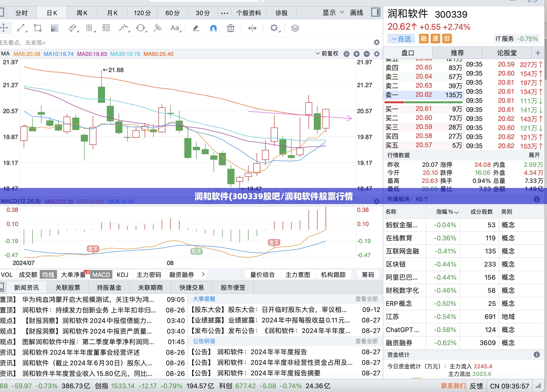Expand 行情数据 via 展开

[x=534, y=155]
